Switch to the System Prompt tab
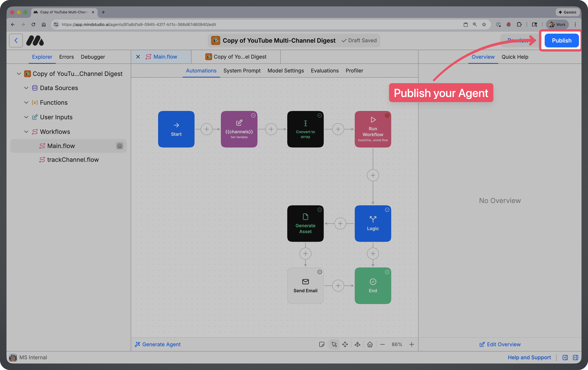This screenshot has width=588, height=370. (242, 71)
